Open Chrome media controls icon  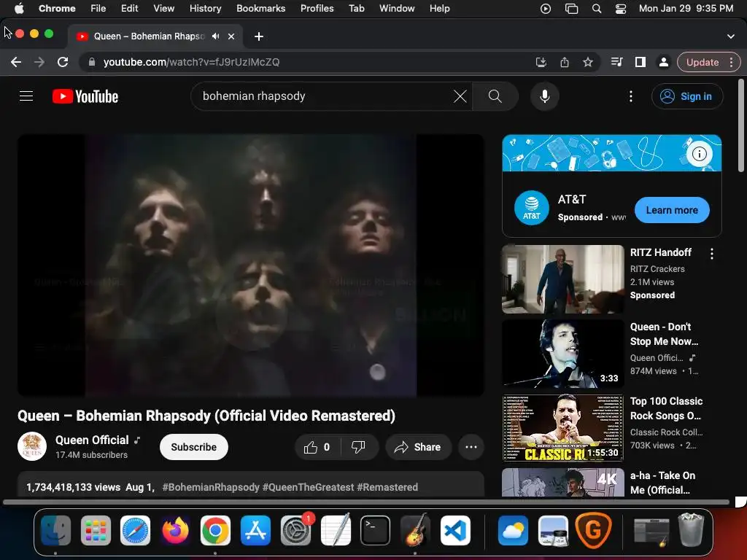(x=616, y=62)
